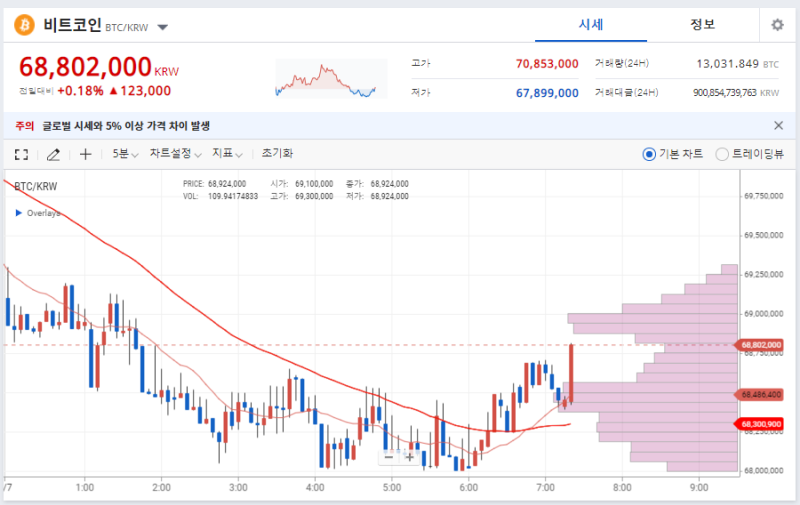
Task: Click the 68,300,900 red price tag on axis
Action: click(x=759, y=424)
